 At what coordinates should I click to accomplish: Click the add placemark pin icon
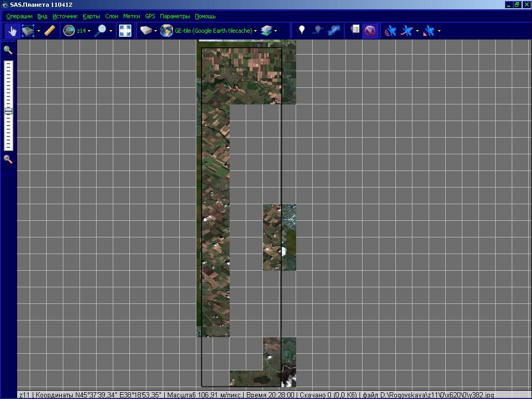[301, 31]
